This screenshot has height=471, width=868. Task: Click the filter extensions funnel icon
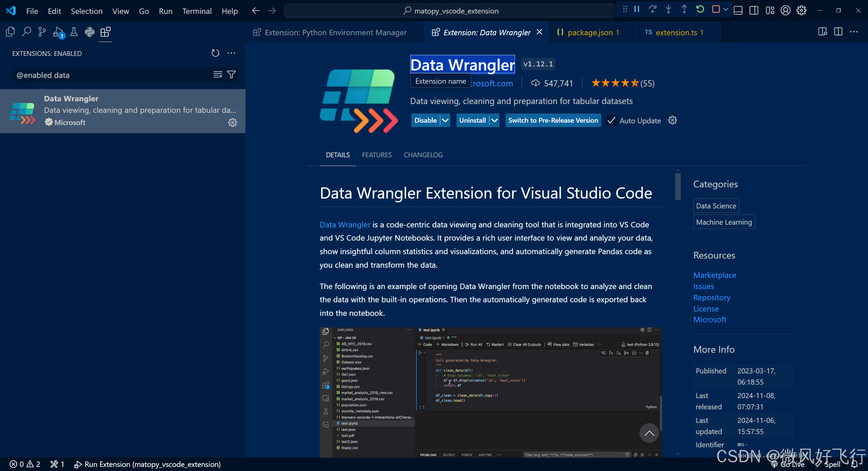tap(231, 75)
